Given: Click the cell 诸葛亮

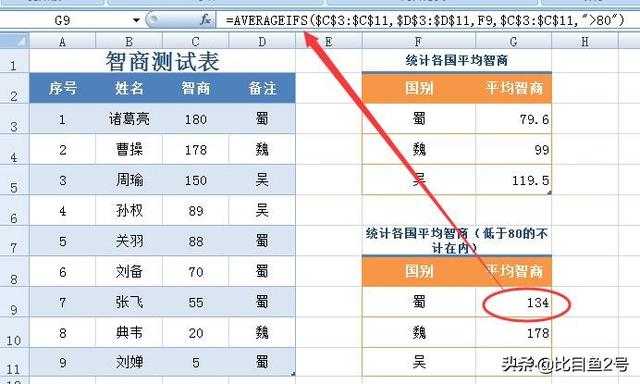Looking at the screenshot, I should tap(129, 119).
